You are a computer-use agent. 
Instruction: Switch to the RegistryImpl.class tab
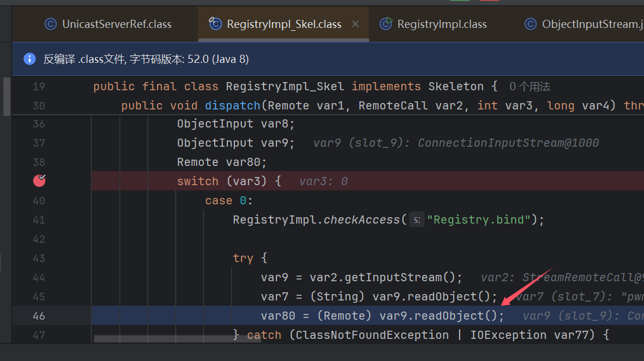tap(433, 24)
